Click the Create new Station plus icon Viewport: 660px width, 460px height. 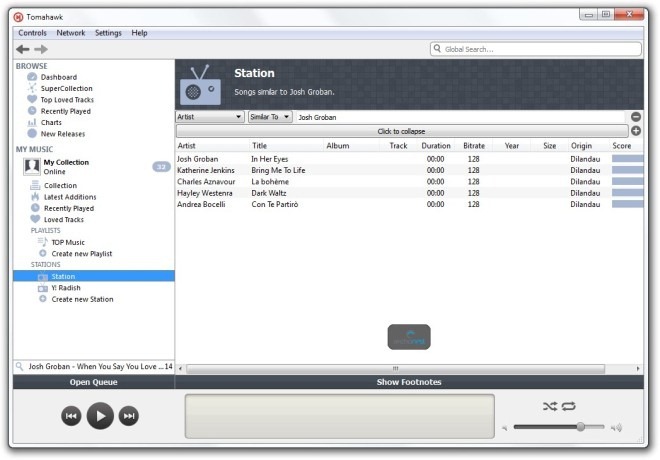pos(42,299)
